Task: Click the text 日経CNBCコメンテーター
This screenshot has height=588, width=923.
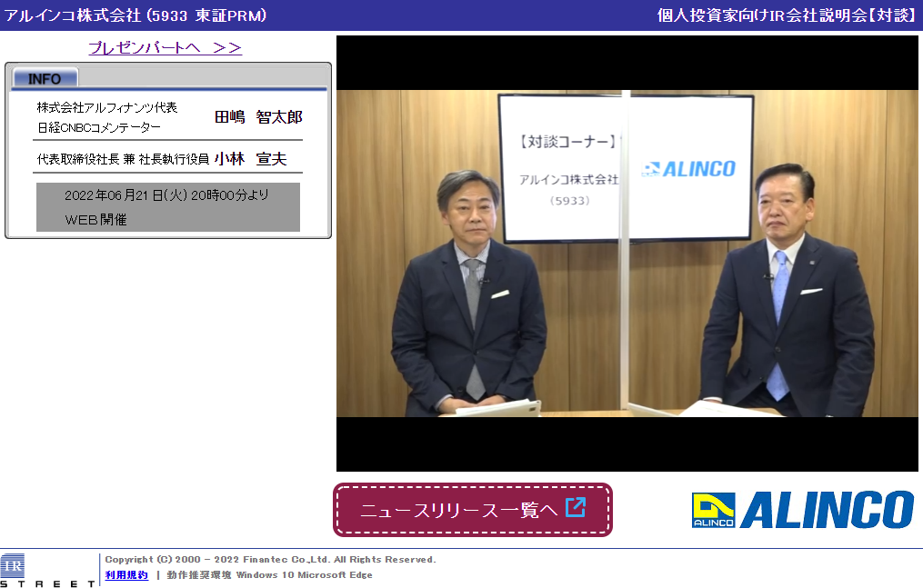Action: point(99,127)
